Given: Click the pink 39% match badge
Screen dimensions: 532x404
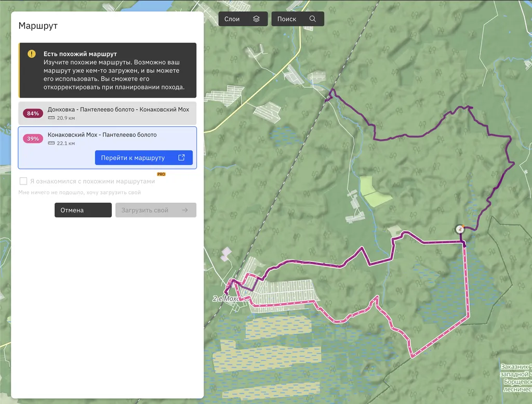Looking at the screenshot, I should point(33,139).
